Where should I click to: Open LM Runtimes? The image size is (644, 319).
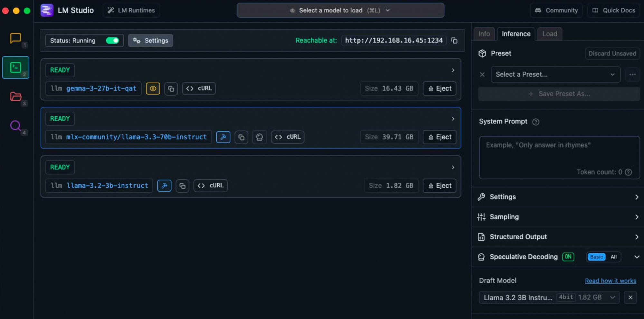131,10
